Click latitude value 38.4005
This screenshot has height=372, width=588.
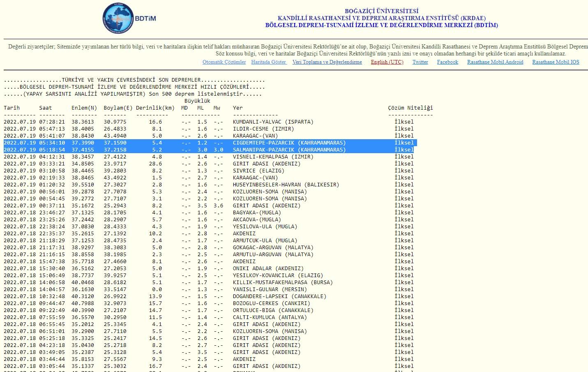tap(83, 129)
